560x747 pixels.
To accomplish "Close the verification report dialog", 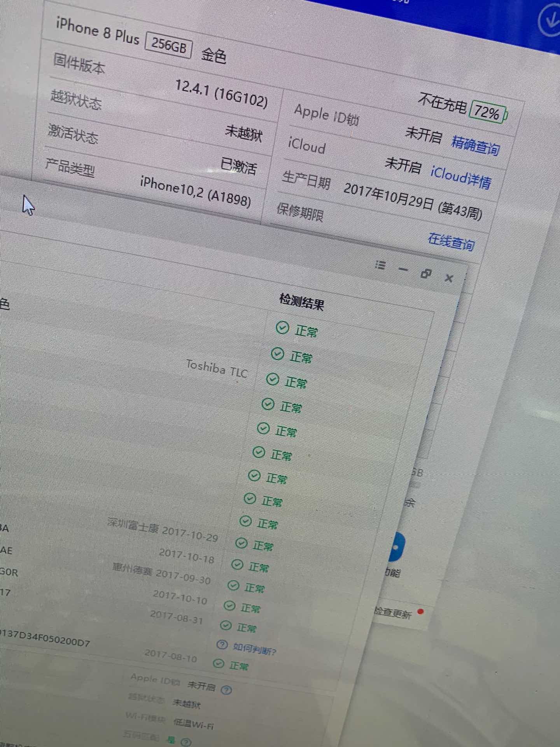I will pos(449,278).
